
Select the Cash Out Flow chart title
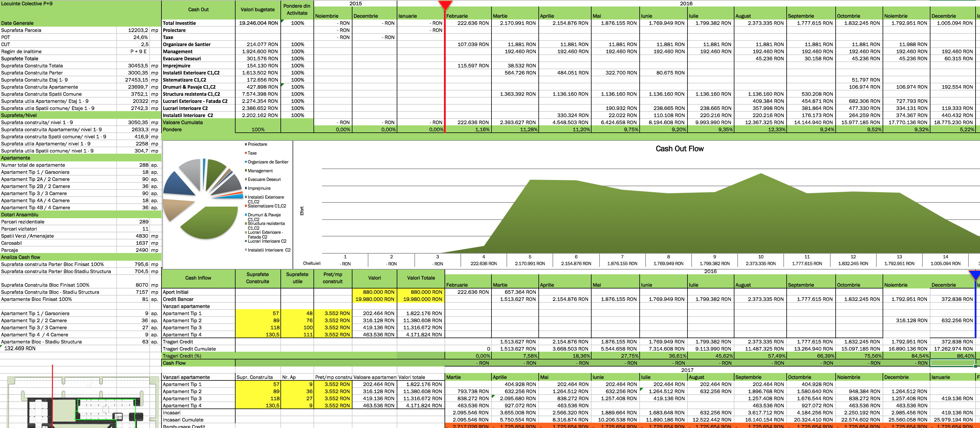[x=680, y=149]
